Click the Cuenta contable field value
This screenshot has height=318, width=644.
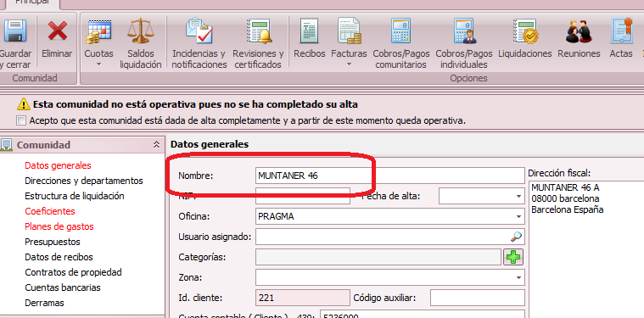(x=422, y=315)
